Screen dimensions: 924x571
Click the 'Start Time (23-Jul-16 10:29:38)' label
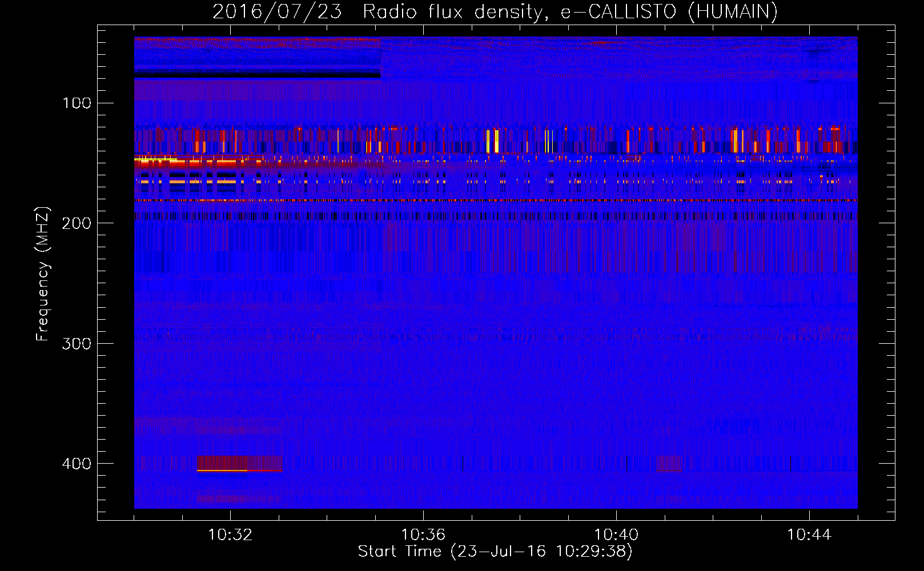point(495,552)
